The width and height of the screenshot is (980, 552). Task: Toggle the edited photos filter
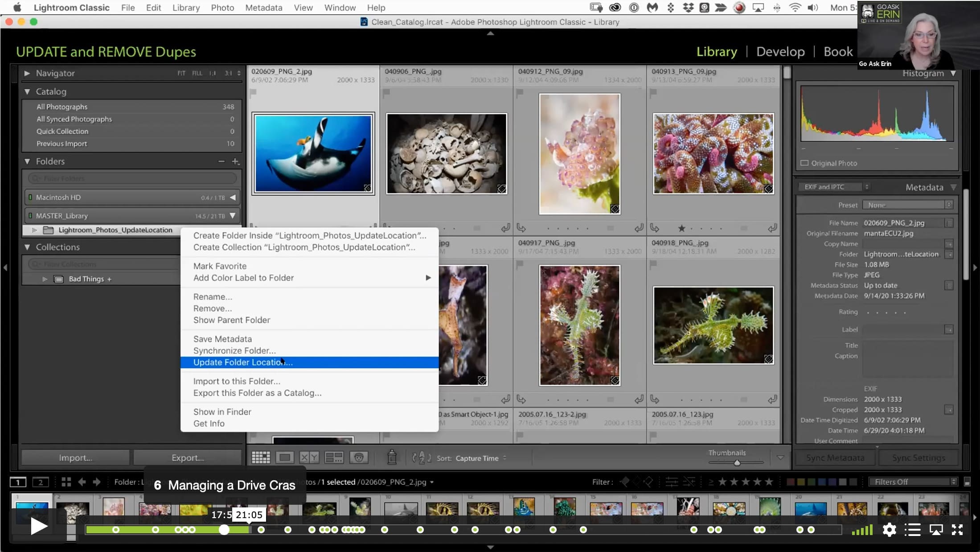672,482
